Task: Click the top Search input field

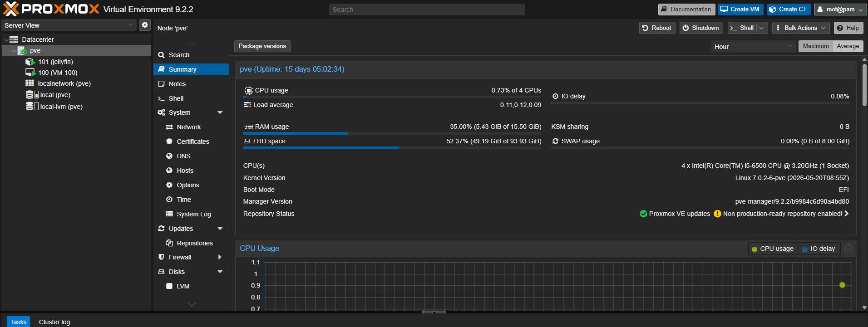Action: pyautogui.click(x=427, y=10)
